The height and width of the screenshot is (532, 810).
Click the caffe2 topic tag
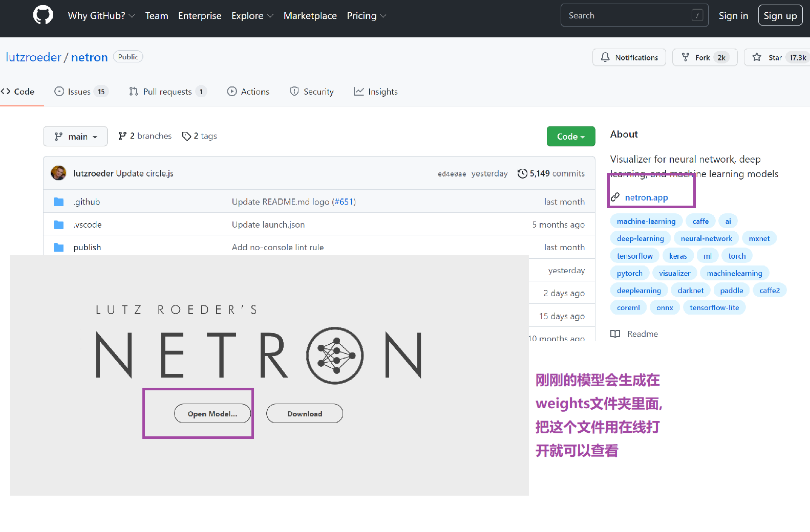770,291
